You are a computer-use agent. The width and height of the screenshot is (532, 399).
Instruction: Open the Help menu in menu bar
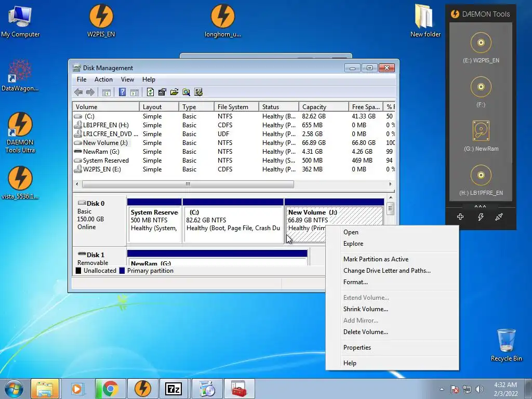coord(149,79)
